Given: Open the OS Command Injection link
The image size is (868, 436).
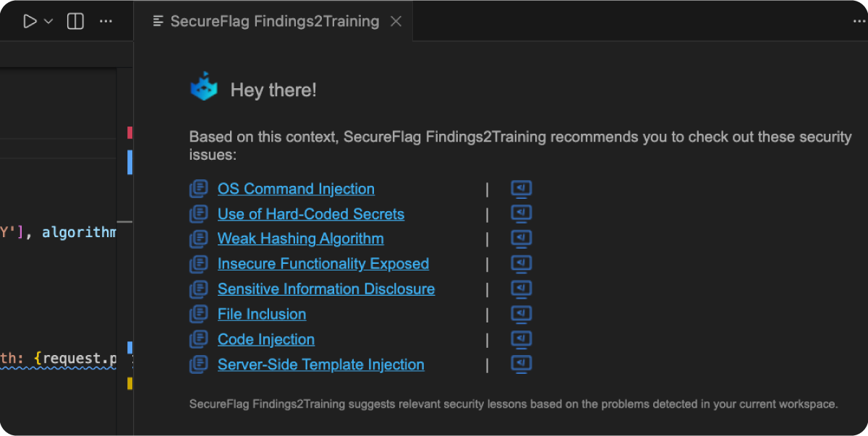Looking at the screenshot, I should (296, 188).
